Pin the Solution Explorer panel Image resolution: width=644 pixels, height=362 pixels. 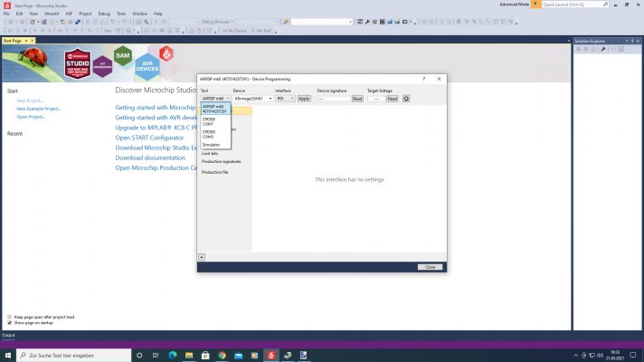pos(632,41)
